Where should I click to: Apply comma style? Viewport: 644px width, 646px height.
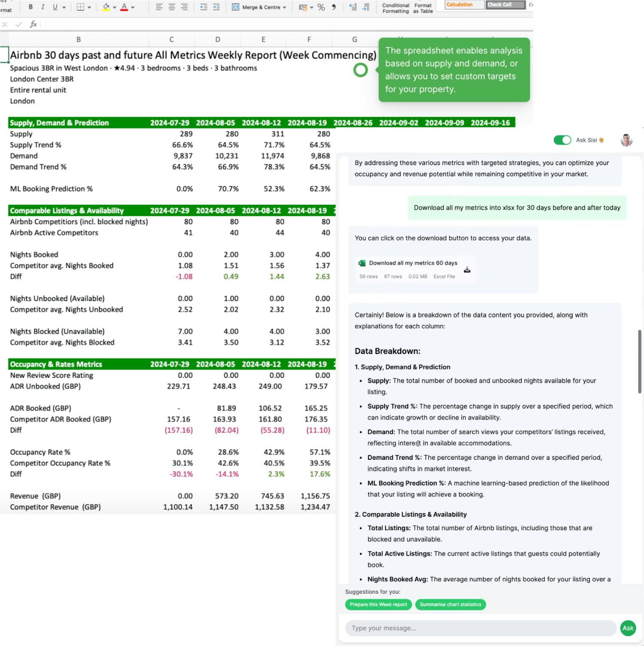pyautogui.click(x=334, y=7)
